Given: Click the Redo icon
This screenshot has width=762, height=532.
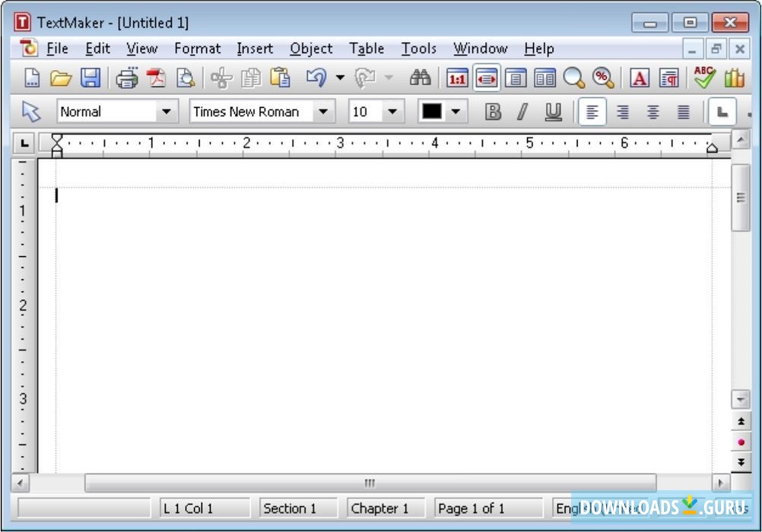Looking at the screenshot, I should [x=365, y=78].
